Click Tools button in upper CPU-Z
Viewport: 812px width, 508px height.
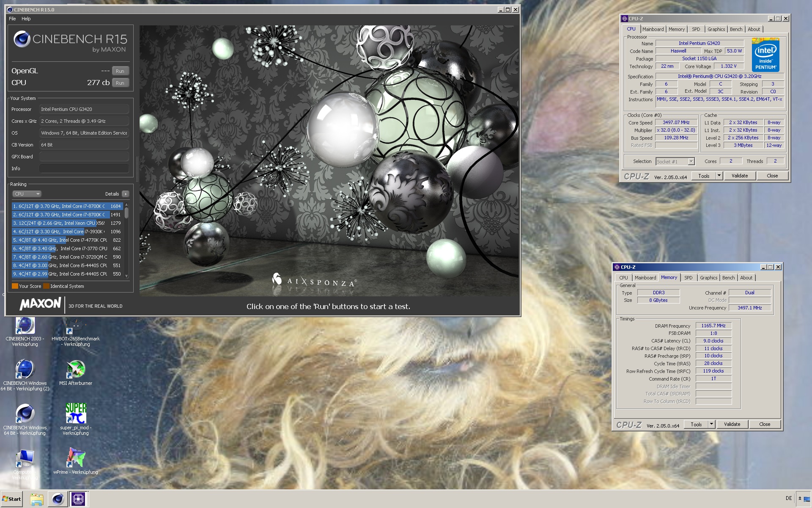[704, 176]
